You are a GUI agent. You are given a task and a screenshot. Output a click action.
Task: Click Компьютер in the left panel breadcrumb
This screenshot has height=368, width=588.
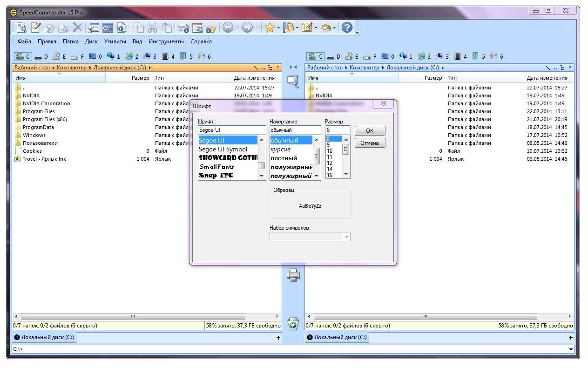click(x=72, y=68)
